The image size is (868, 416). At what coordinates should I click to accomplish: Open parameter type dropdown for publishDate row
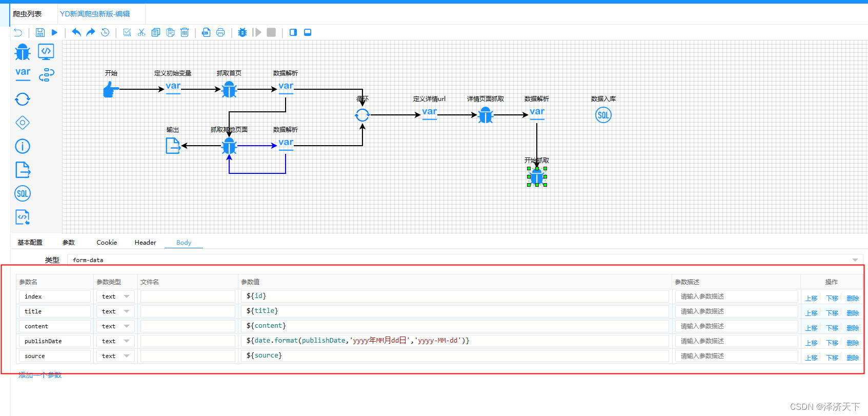tap(115, 341)
